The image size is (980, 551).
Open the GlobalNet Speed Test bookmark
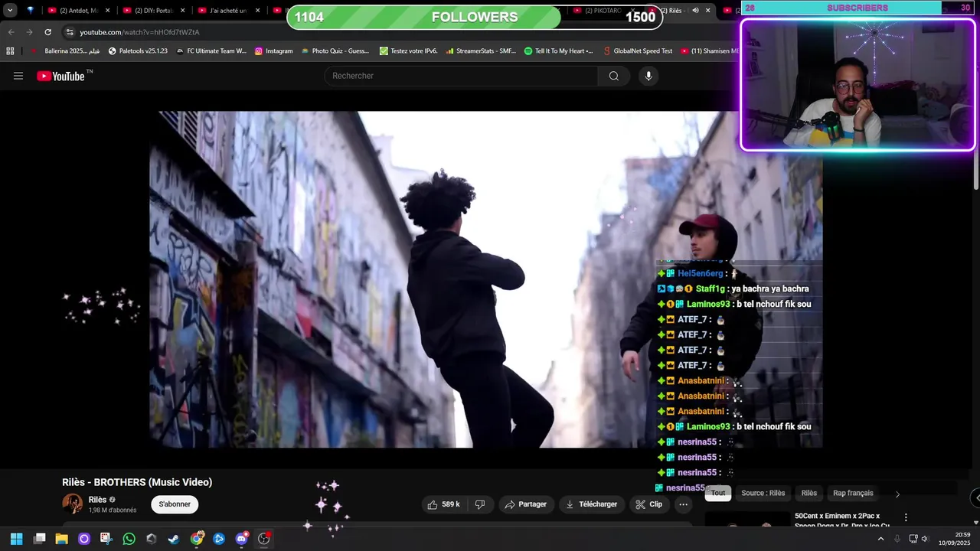[x=637, y=51]
